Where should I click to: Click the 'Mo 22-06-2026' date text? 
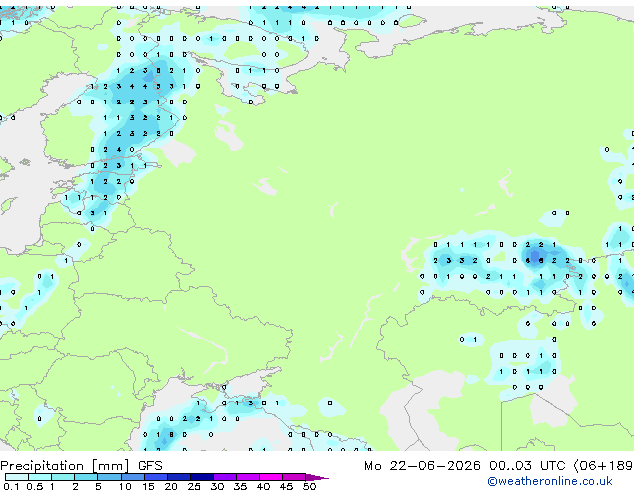point(422,466)
